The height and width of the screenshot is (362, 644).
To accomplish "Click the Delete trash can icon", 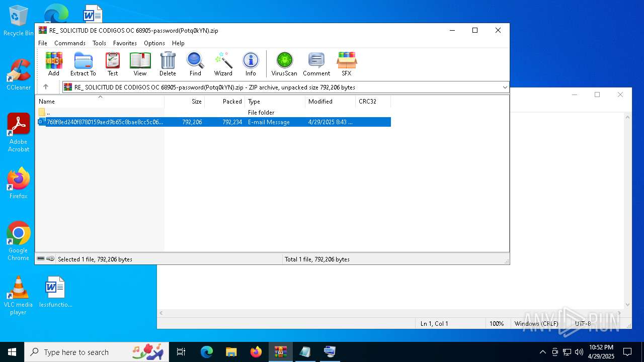I will tap(168, 64).
